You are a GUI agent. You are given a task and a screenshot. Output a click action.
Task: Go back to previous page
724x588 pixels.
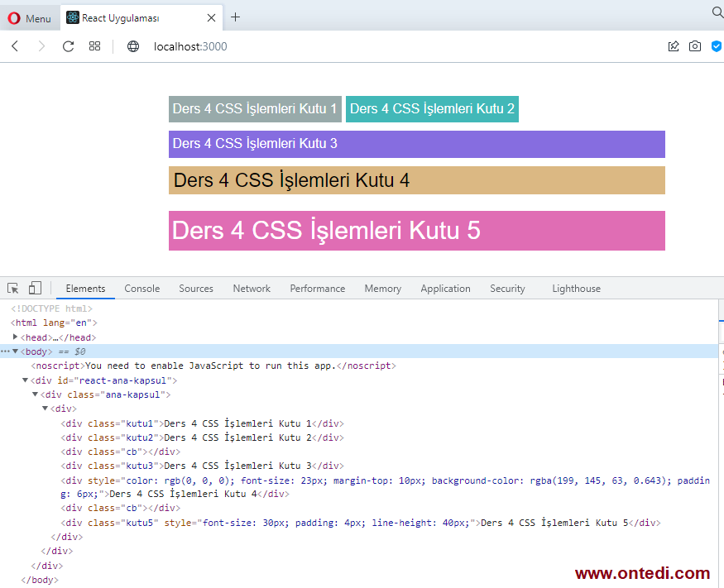15,46
